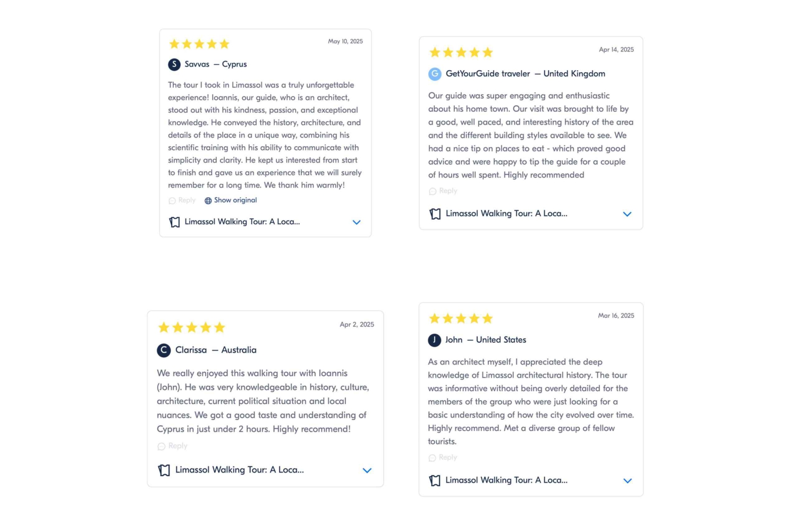Expand the tour chevron in UK traveler's review
This screenshot has width=797, height=532.
point(627,214)
